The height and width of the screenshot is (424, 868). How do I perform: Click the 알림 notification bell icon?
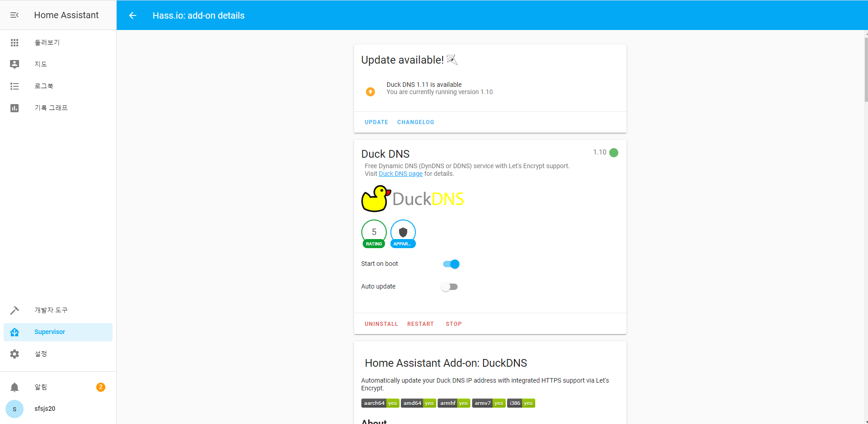(15, 387)
